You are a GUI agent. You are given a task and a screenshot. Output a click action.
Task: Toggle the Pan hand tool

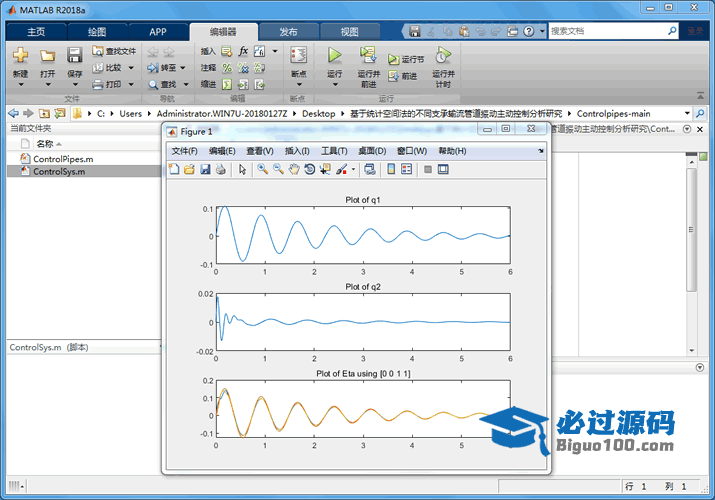point(294,170)
